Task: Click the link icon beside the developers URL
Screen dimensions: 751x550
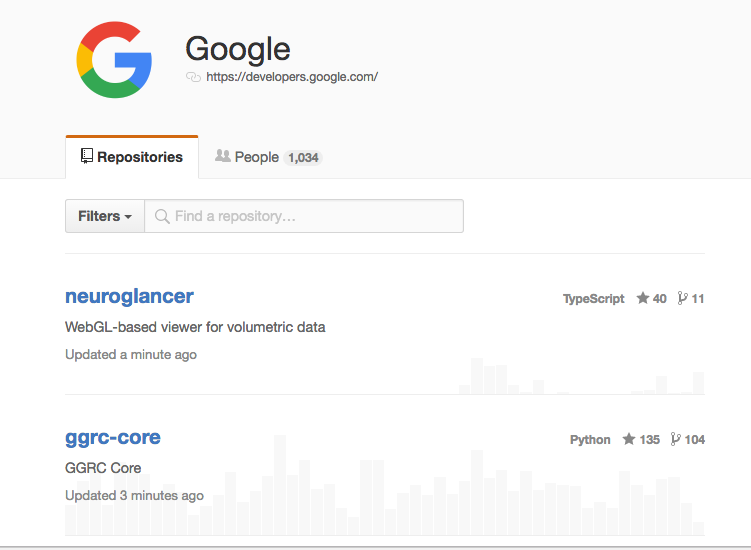Action: pos(193,77)
